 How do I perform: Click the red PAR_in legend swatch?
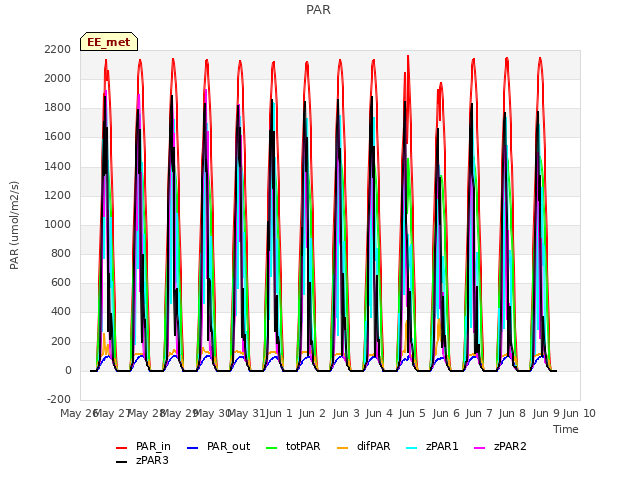(x=122, y=448)
